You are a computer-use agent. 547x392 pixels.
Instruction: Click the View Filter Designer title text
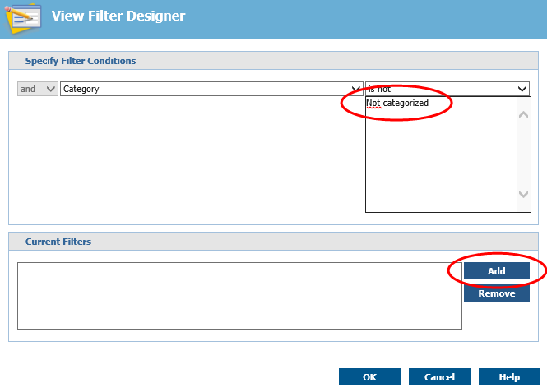118,16
